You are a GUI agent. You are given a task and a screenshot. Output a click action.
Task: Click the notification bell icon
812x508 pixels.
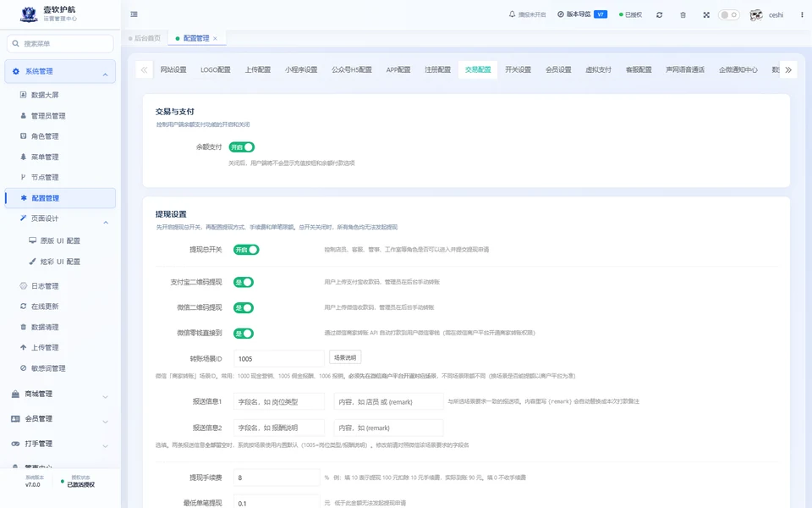513,14
